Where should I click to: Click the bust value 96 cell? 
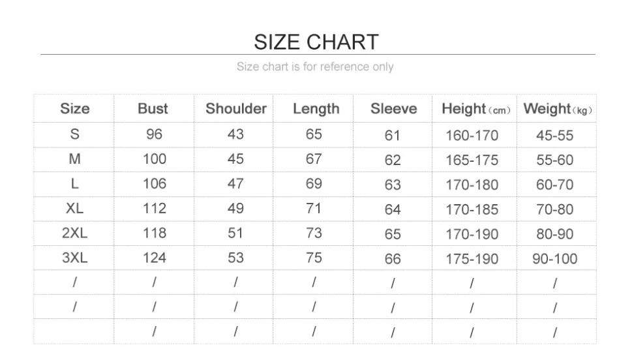pos(155,134)
